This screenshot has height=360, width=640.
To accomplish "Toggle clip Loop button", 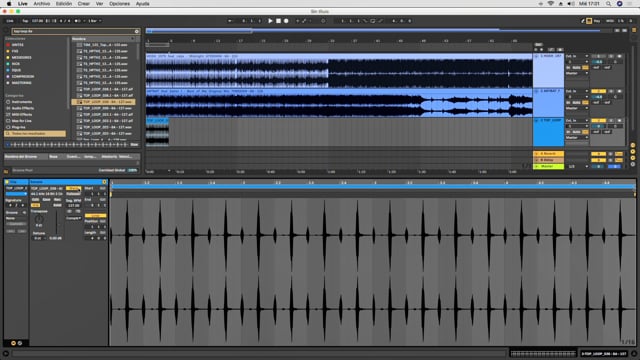I will pyautogui.click(x=96, y=216).
